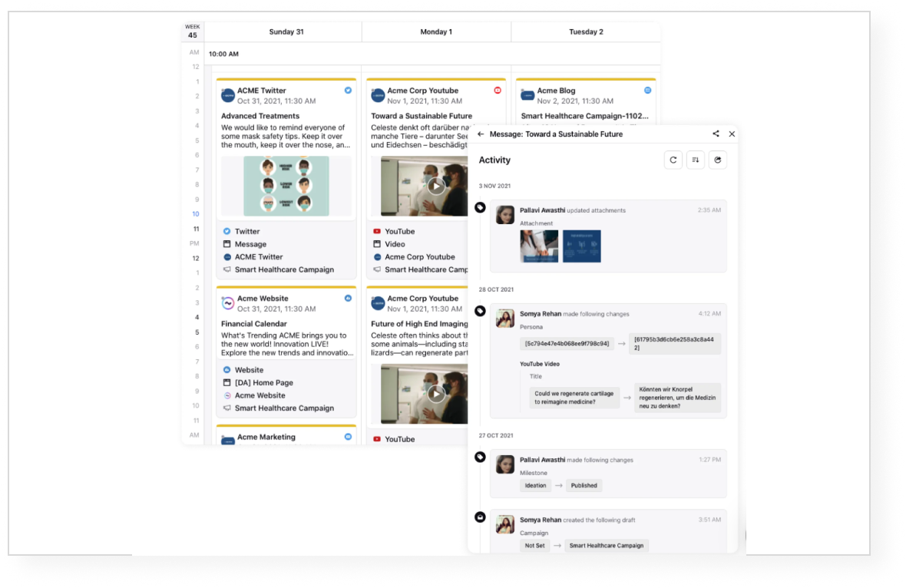Open the mask safety tips image
The height and width of the screenshot is (588, 906).
tap(286, 186)
